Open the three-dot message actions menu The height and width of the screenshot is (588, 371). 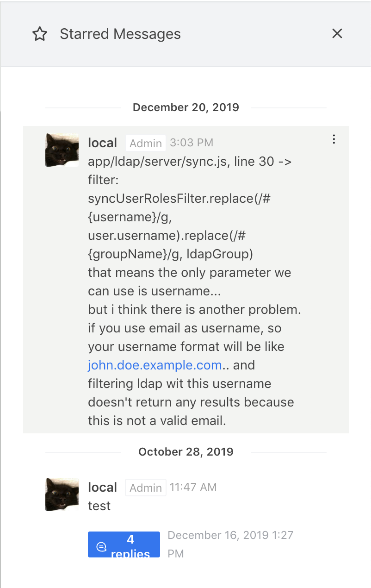click(x=334, y=139)
